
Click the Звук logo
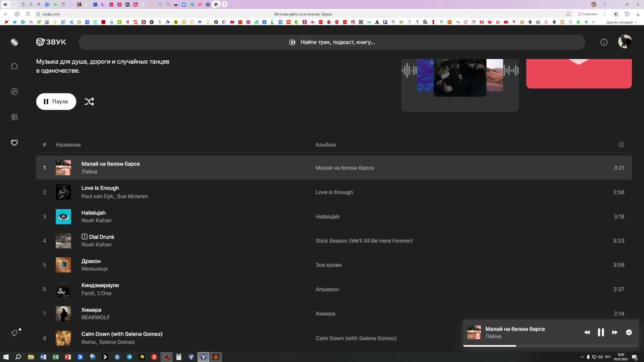coord(51,42)
